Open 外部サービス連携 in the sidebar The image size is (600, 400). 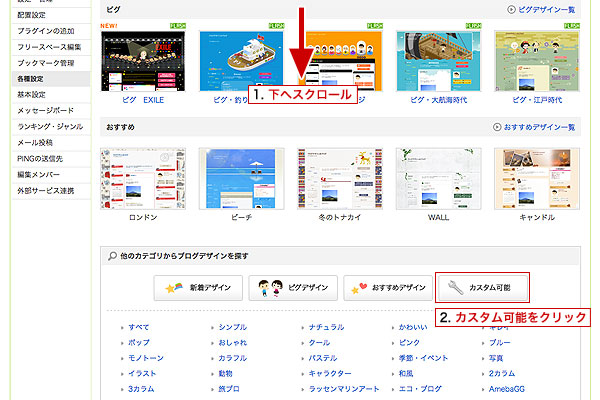pos(46,191)
